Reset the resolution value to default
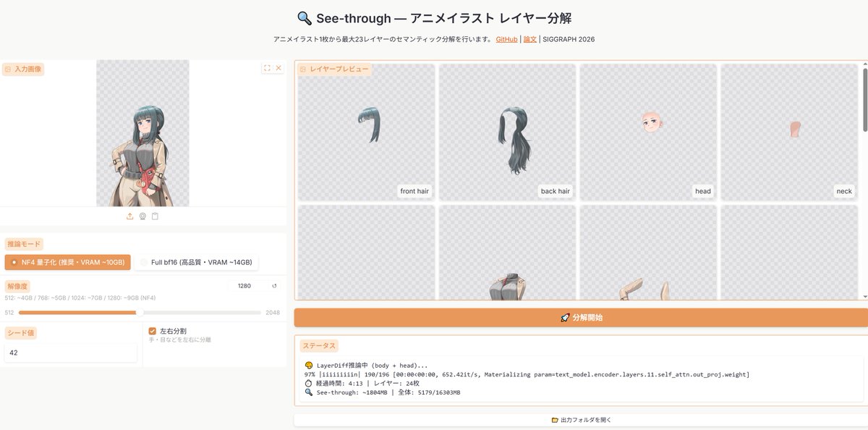Viewport: 868px width, 430px height. (x=274, y=286)
